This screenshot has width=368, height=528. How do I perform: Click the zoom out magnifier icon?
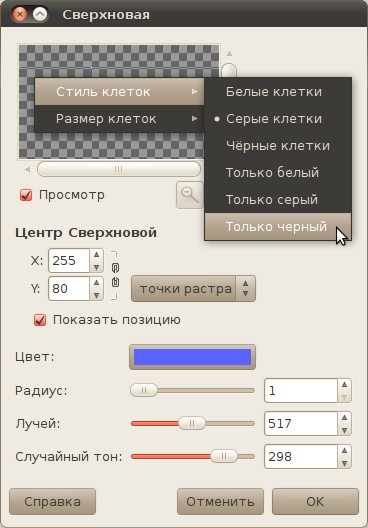click(190, 195)
